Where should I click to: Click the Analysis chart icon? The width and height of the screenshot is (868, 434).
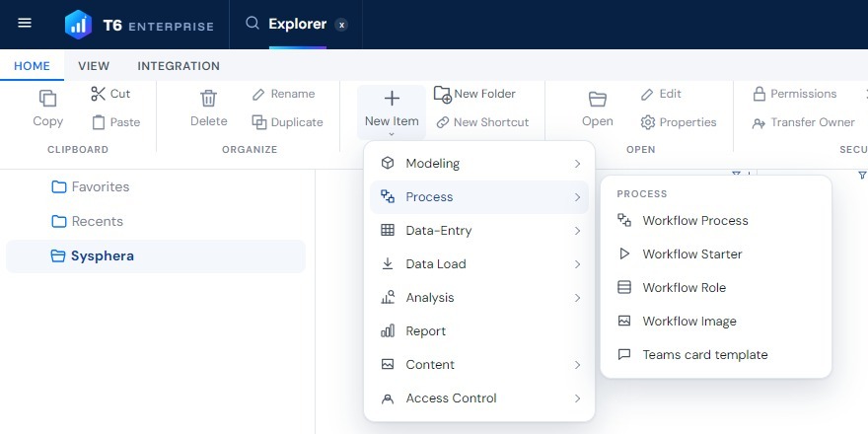(388, 297)
